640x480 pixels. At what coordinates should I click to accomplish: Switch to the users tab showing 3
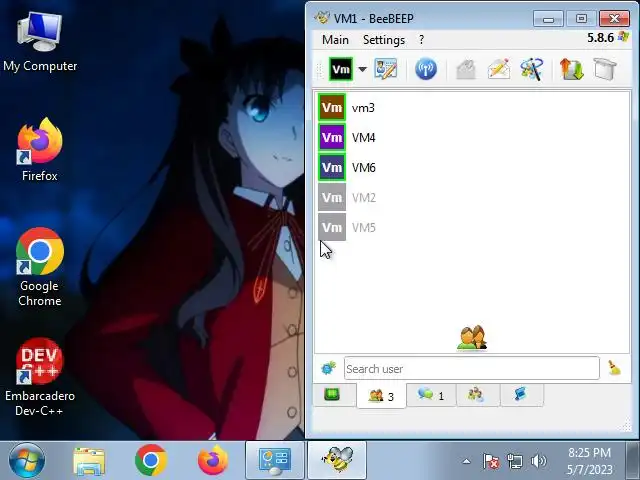point(381,396)
